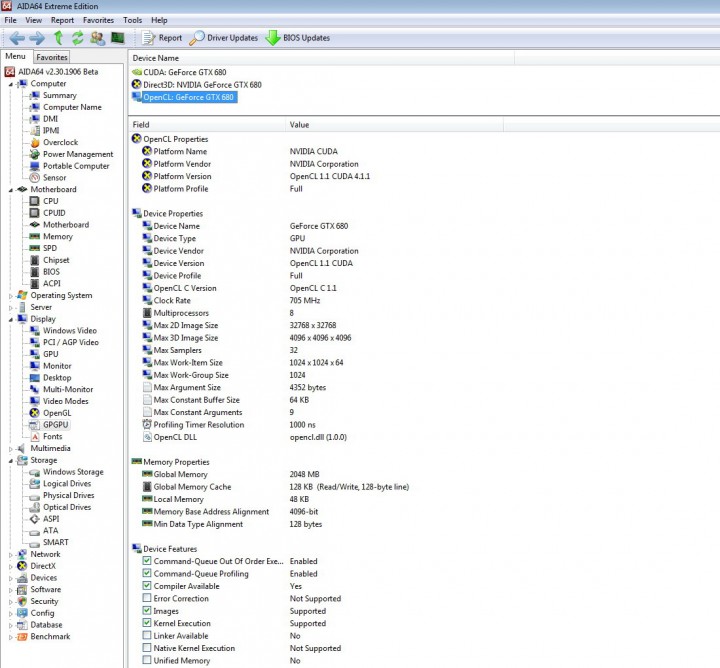Click the Device Name column header

pyautogui.click(x=321, y=58)
